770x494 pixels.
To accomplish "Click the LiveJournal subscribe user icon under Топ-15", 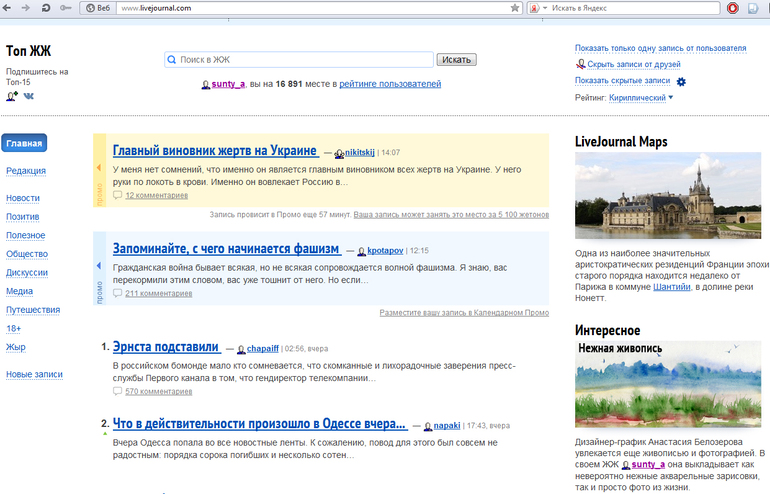I will [x=12, y=96].
